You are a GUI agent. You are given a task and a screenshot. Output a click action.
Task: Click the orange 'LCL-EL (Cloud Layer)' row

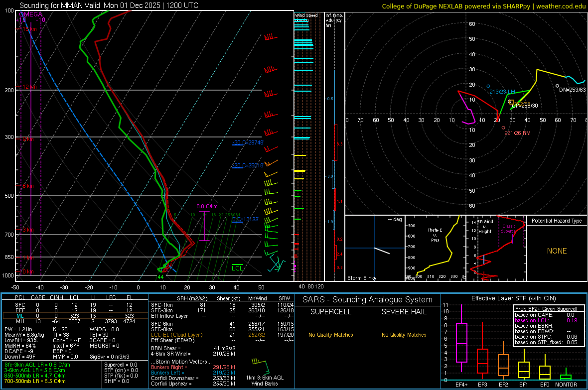pyautogui.click(x=221, y=335)
